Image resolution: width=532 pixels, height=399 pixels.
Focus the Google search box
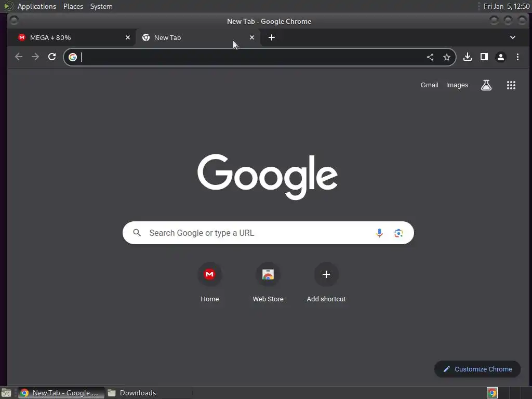pyautogui.click(x=268, y=233)
